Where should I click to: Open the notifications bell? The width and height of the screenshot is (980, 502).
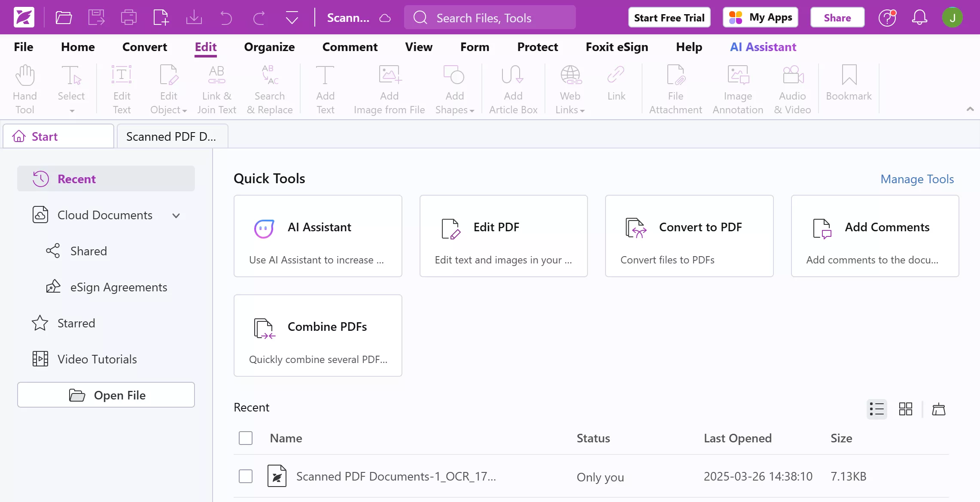coord(919,18)
